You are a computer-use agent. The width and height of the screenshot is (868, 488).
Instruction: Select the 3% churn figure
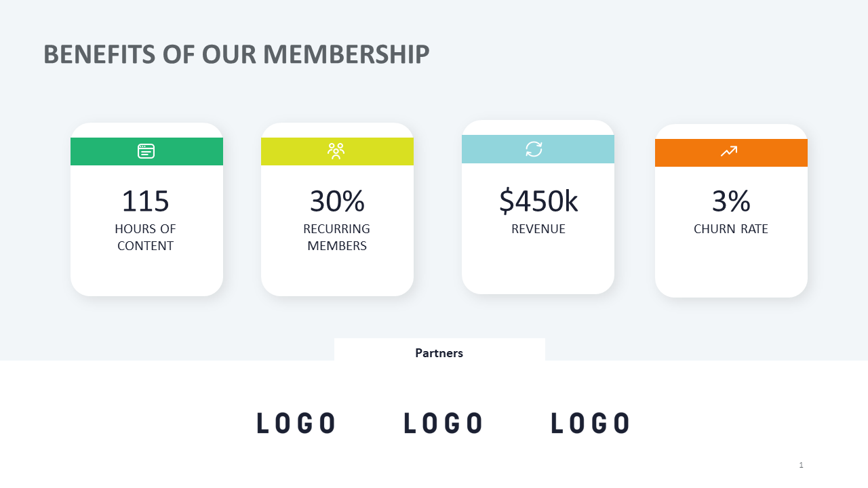click(x=731, y=201)
